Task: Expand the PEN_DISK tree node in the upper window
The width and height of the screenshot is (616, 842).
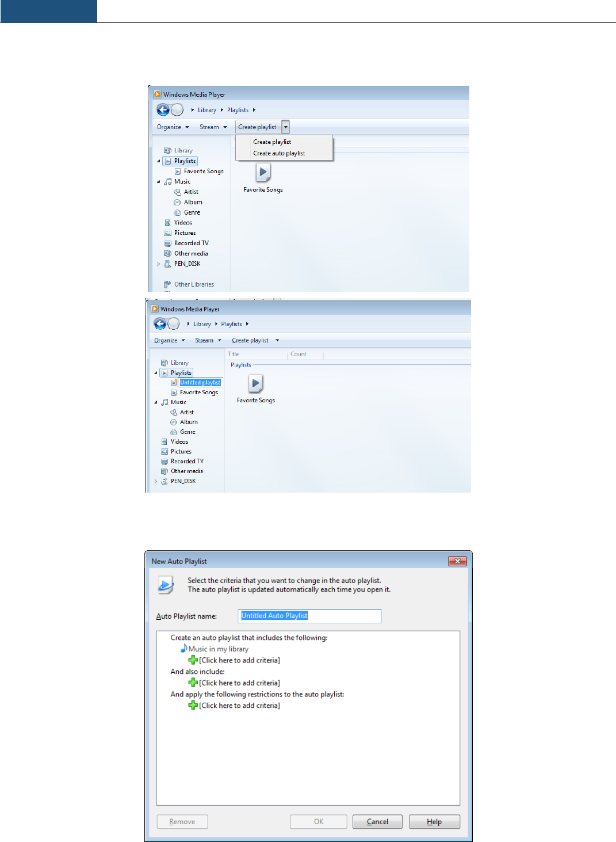Action: pyautogui.click(x=159, y=264)
